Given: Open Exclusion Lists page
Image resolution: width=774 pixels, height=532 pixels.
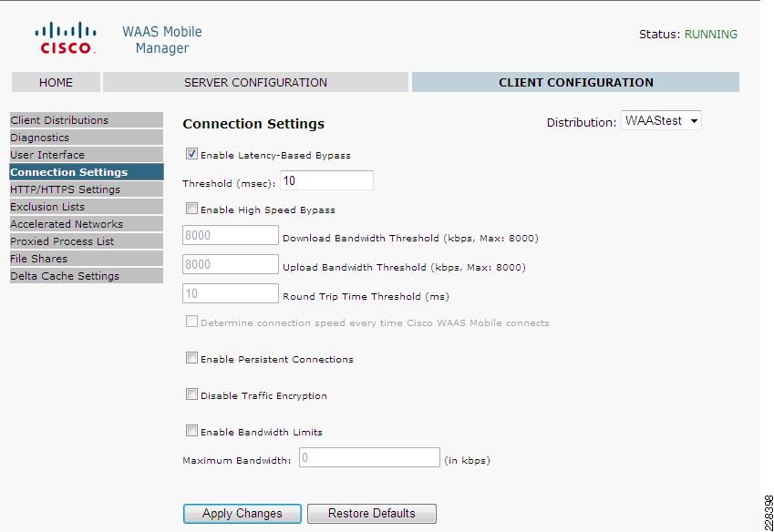Looking at the screenshot, I should (x=87, y=207).
